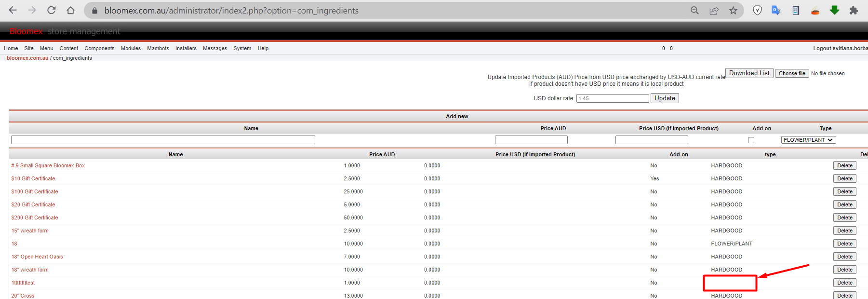Select the 25.0000 AUD price value
868x299 pixels.
pos(353,191)
